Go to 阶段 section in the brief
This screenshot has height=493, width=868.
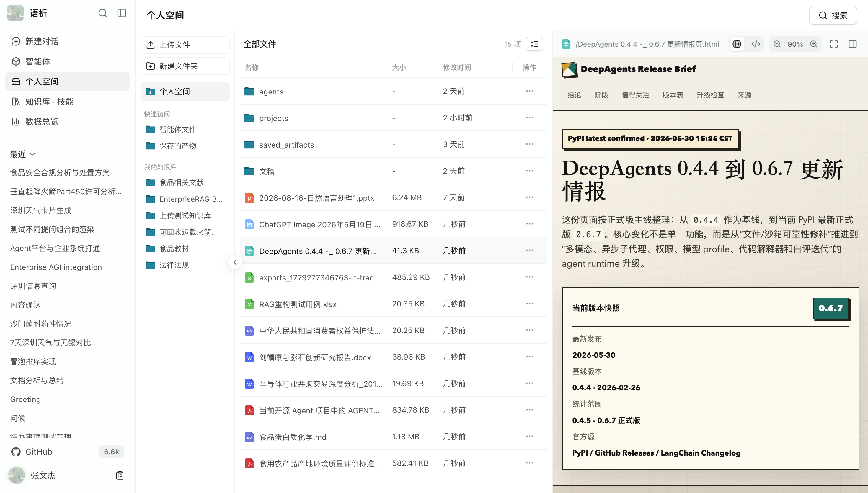click(x=602, y=95)
